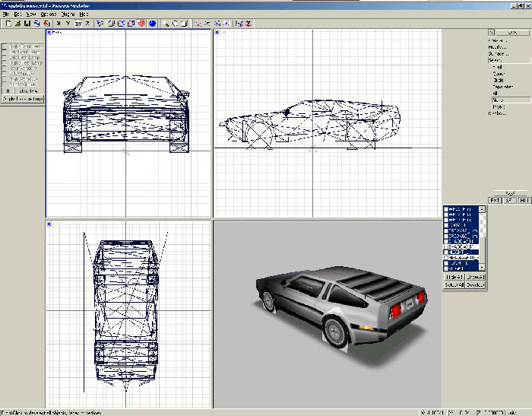The width and height of the screenshot is (532, 416).
Task: Toggle the XY axis constraint button
Action: (x=78, y=24)
